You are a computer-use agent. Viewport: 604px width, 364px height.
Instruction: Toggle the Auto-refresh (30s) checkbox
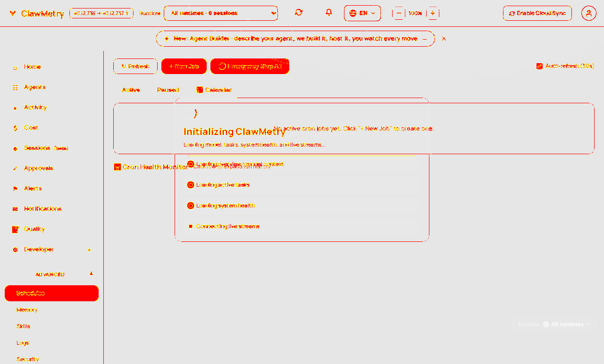coord(539,66)
